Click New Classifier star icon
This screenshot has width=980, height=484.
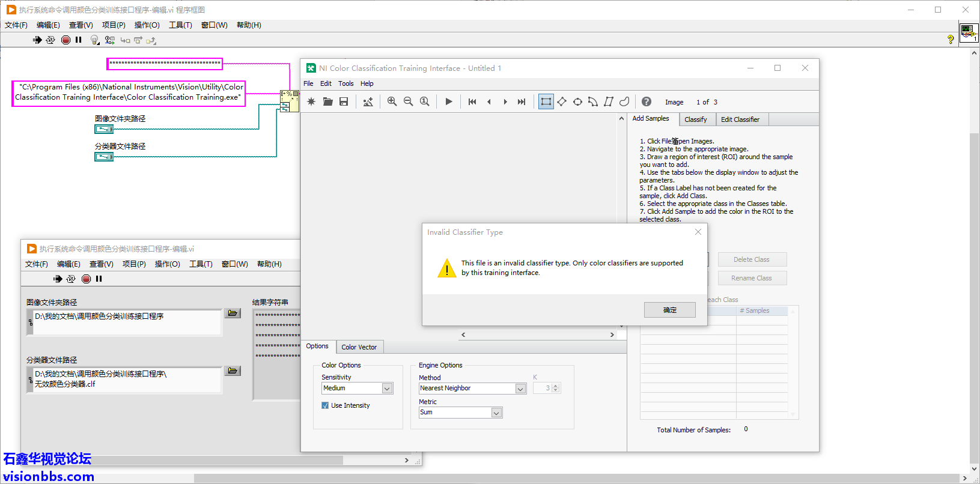tap(311, 101)
